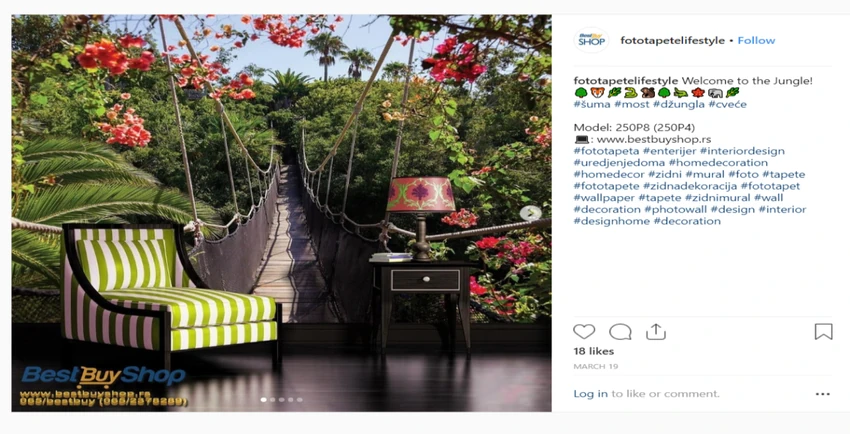Screen dimensions: 850x434
Task: Save post with the bookmark icon
Action: click(x=823, y=332)
